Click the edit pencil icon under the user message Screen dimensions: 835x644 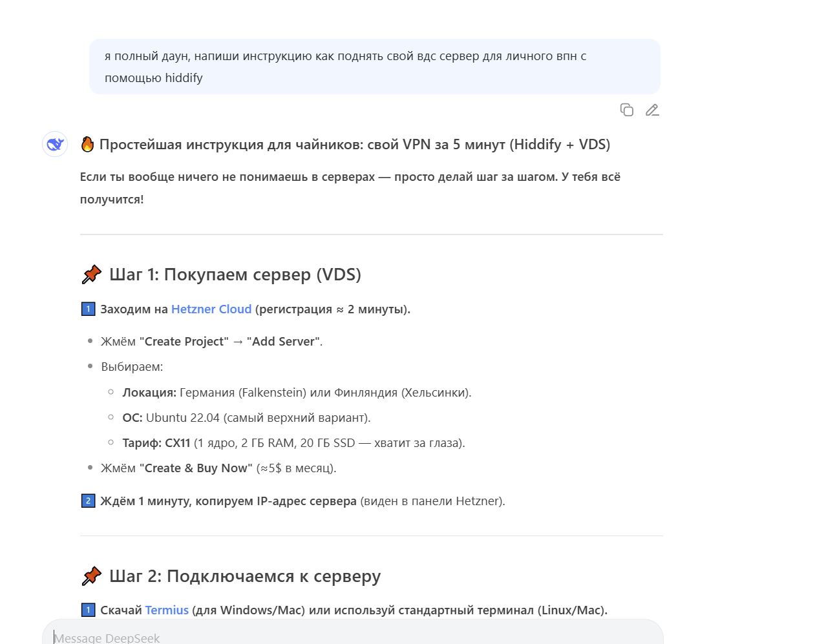(652, 110)
